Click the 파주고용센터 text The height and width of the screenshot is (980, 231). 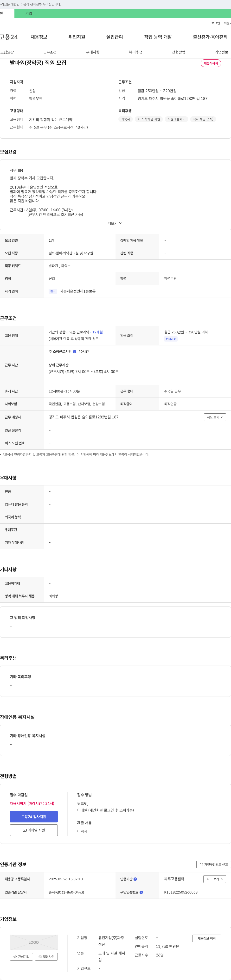[174, 879]
